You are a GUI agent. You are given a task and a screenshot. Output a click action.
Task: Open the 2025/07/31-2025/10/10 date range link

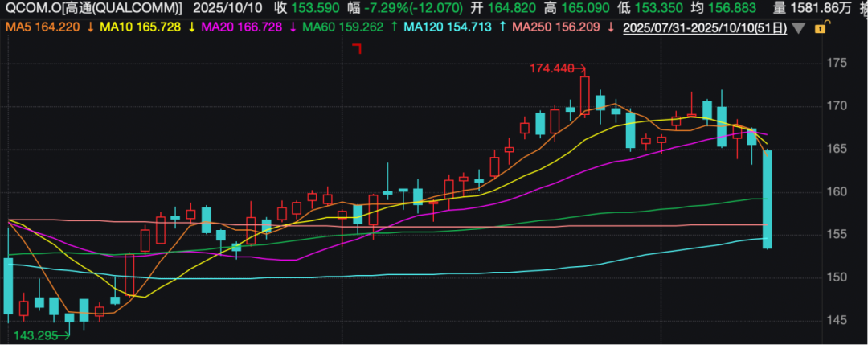click(705, 27)
